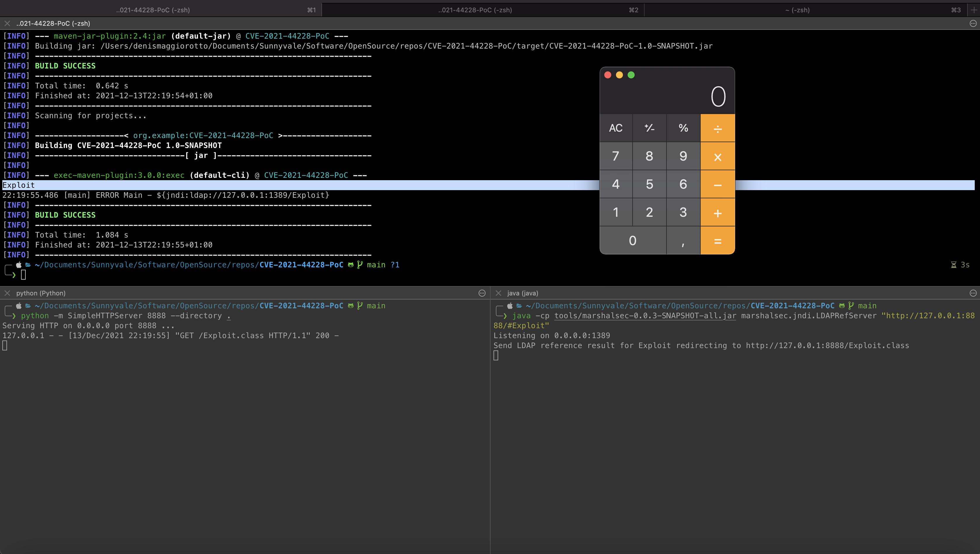Viewport: 980px width, 554px height.
Task: Switch to the second PoC zsh tab
Action: tap(475, 10)
